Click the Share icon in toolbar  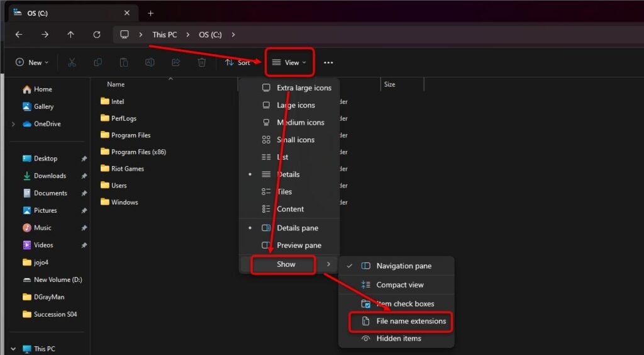click(x=176, y=62)
